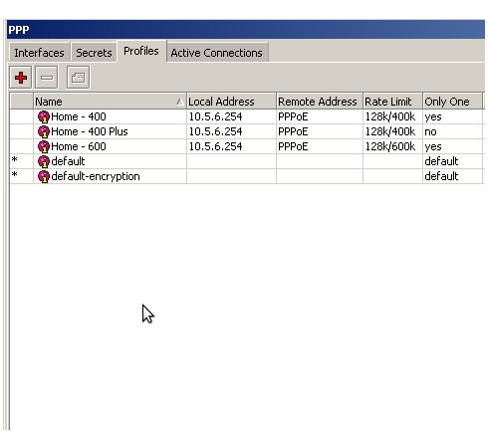Click the PPP window title bar
The height and width of the screenshot is (448, 488).
246,30
